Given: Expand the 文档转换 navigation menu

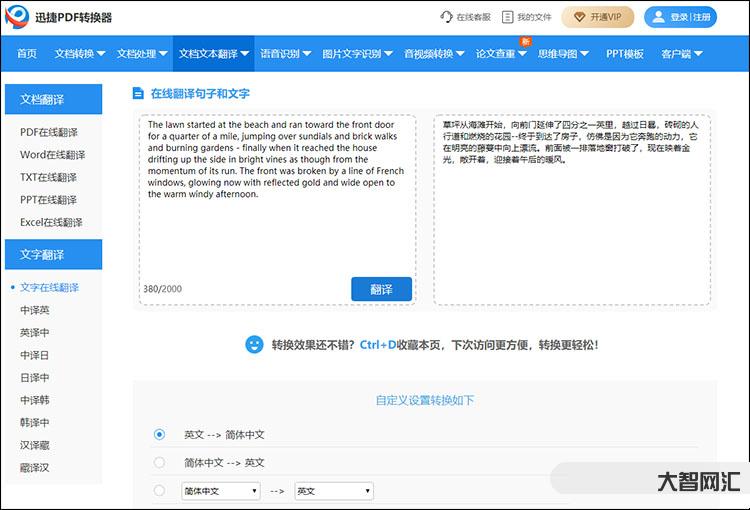Looking at the screenshot, I should coord(80,54).
